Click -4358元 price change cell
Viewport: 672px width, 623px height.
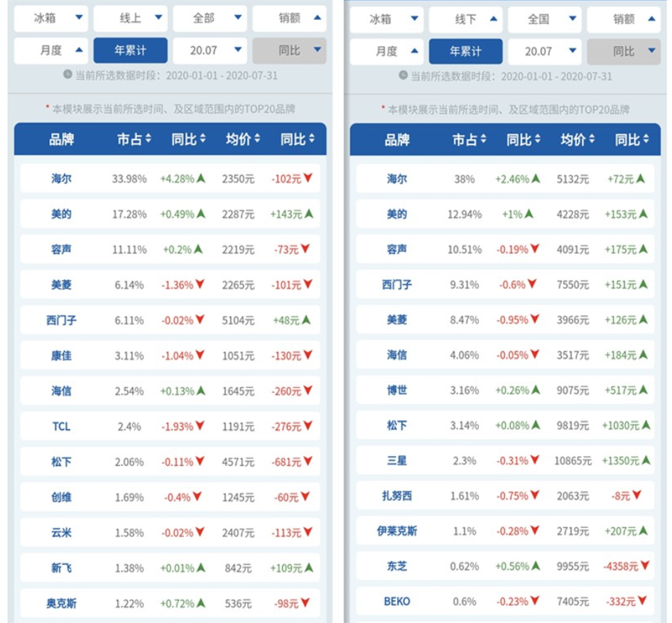(x=621, y=566)
